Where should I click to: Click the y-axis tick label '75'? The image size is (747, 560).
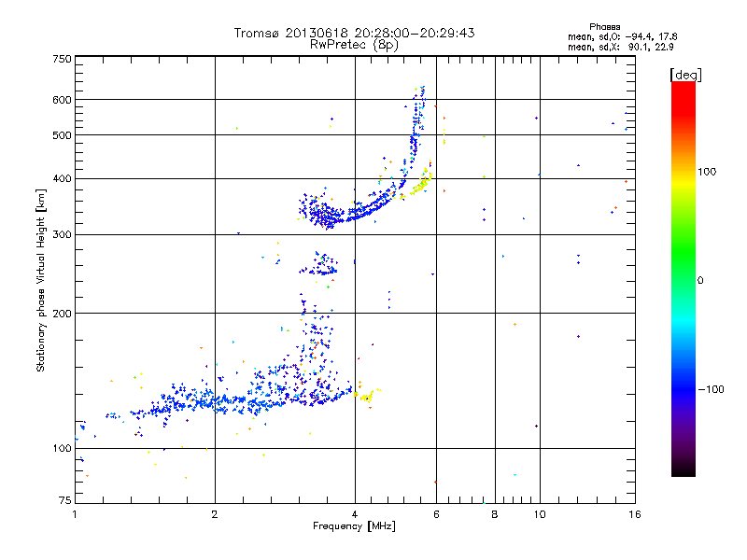pos(65,500)
